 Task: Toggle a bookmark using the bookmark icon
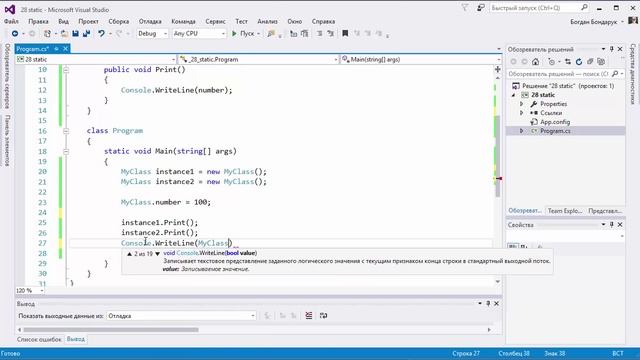click(x=345, y=33)
